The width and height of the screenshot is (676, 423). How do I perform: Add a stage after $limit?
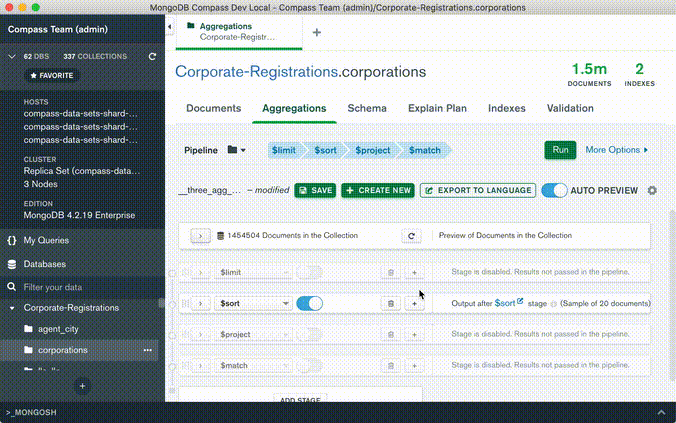coord(414,273)
